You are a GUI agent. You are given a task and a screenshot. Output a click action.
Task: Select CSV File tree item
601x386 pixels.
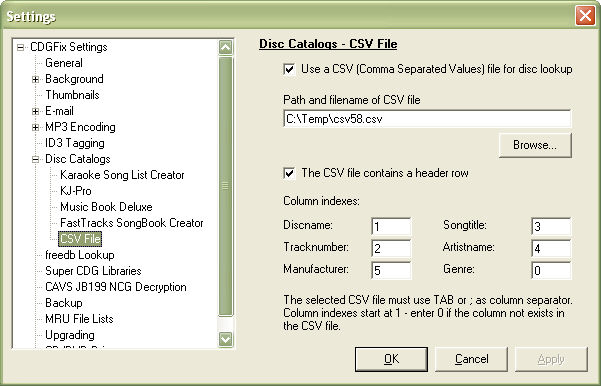point(80,239)
